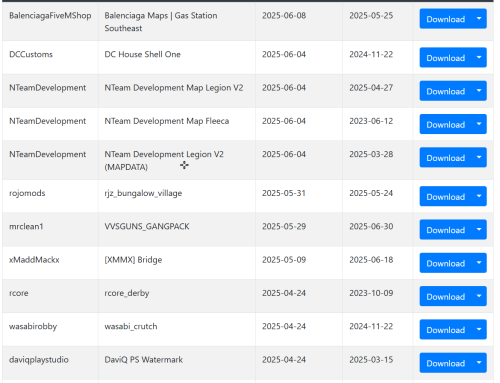Expand dropdown caret for [XMMX] Bridge
The width and height of the screenshot is (500, 383).
pyautogui.click(x=479, y=263)
